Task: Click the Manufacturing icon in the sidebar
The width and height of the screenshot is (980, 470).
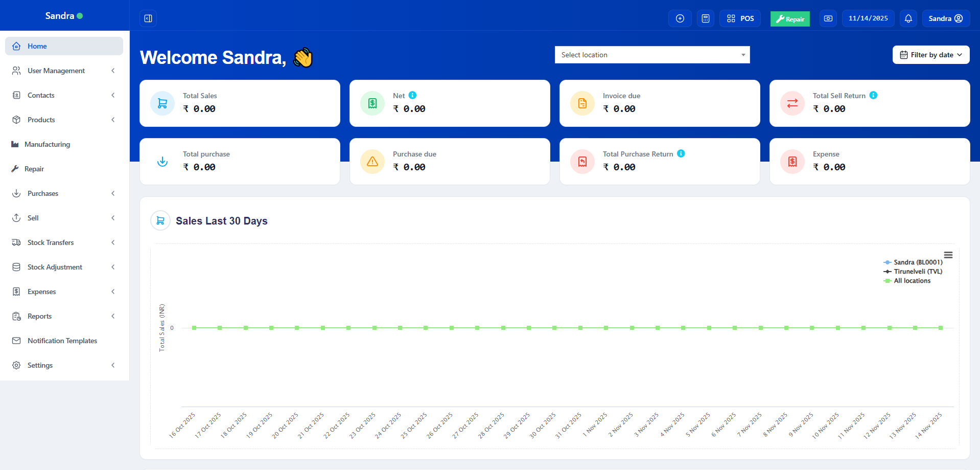Action: tap(16, 144)
